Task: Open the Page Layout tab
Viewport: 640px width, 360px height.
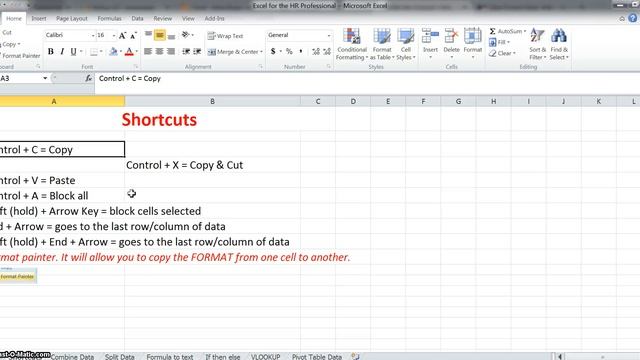Action: pyautogui.click(x=72, y=19)
